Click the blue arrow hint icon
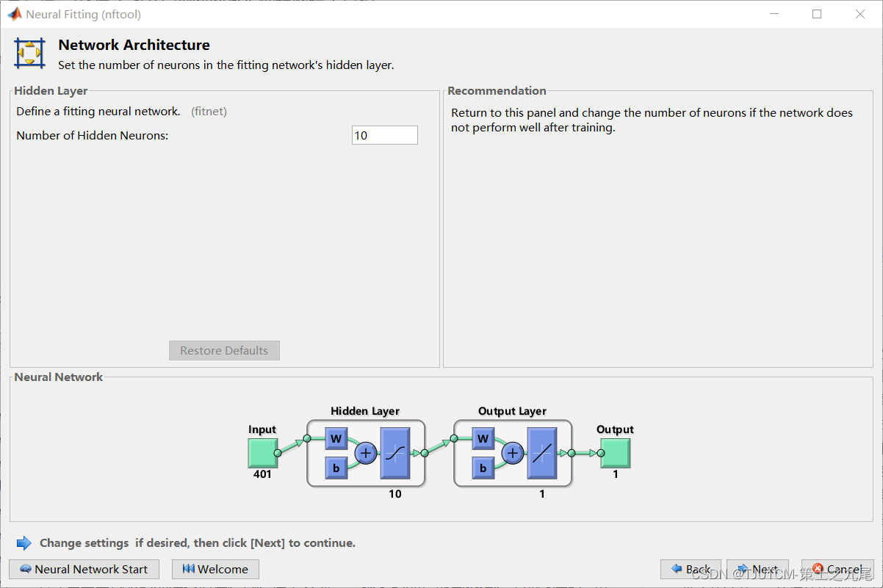The width and height of the screenshot is (883, 588). (24, 543)
